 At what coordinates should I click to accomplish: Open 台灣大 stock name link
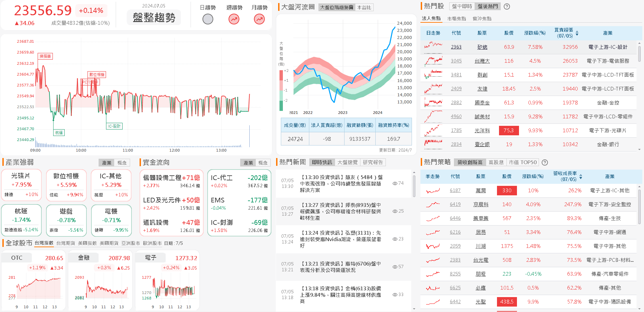click(482, 61)
